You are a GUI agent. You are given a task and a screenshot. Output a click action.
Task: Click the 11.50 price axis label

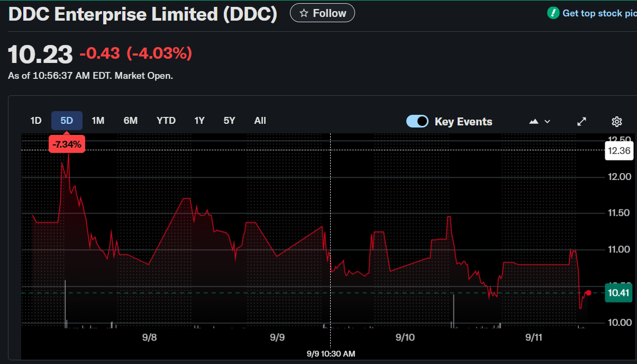[x=620, y=213]
